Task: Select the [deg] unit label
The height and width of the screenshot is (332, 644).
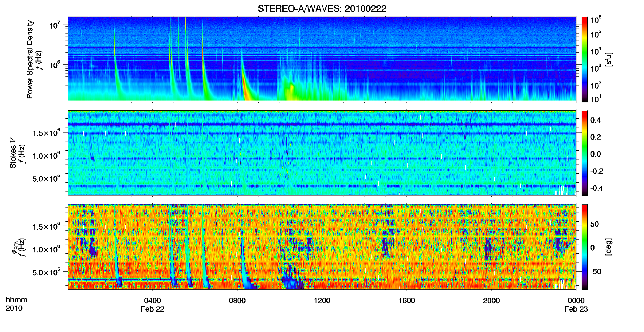Action: tap(609, 247)
